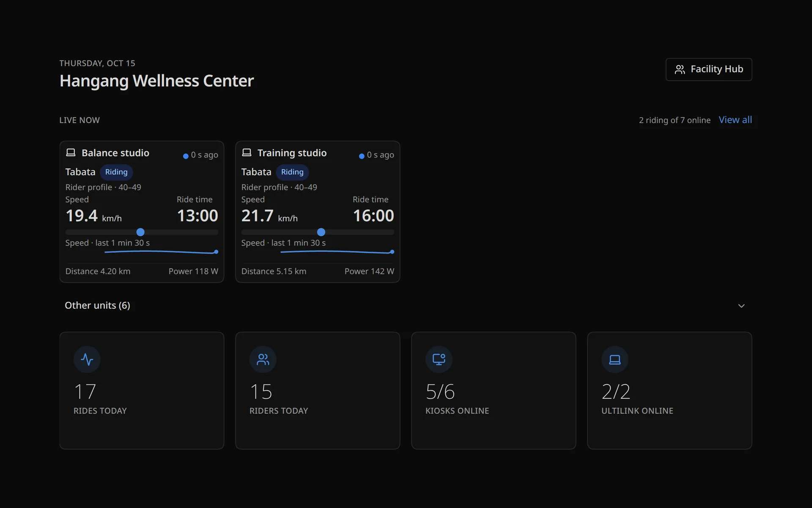Click Power 142 W text
The image size is (812, 508).
point(369,271)
